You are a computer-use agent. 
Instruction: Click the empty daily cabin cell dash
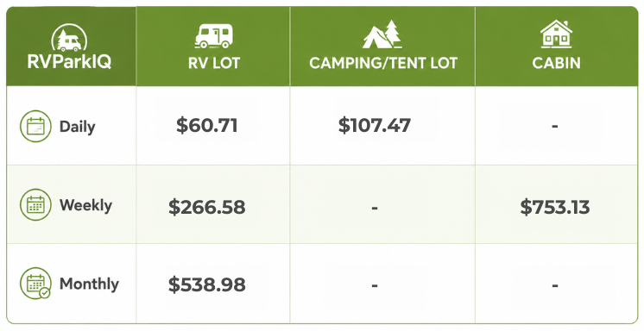point(554,126)
